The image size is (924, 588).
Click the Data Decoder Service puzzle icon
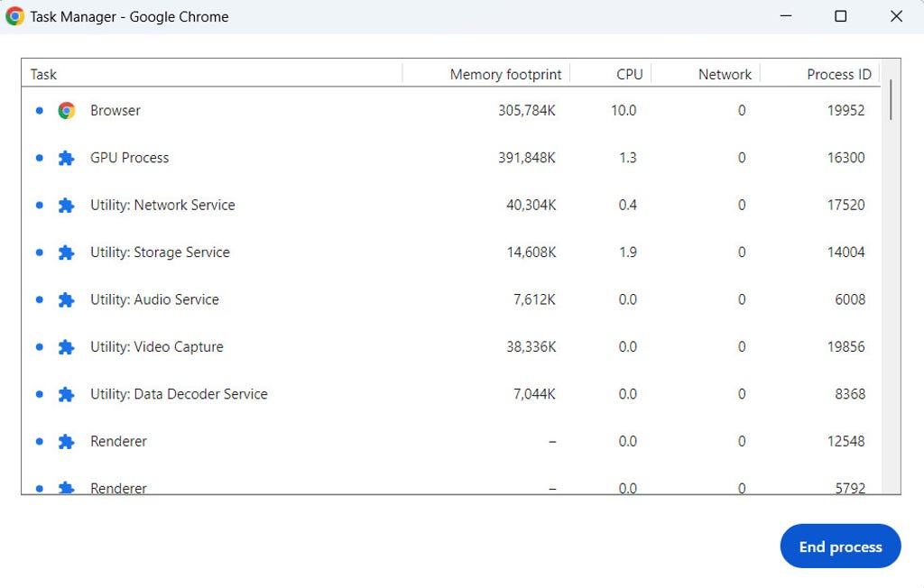(x=66, y=394)
